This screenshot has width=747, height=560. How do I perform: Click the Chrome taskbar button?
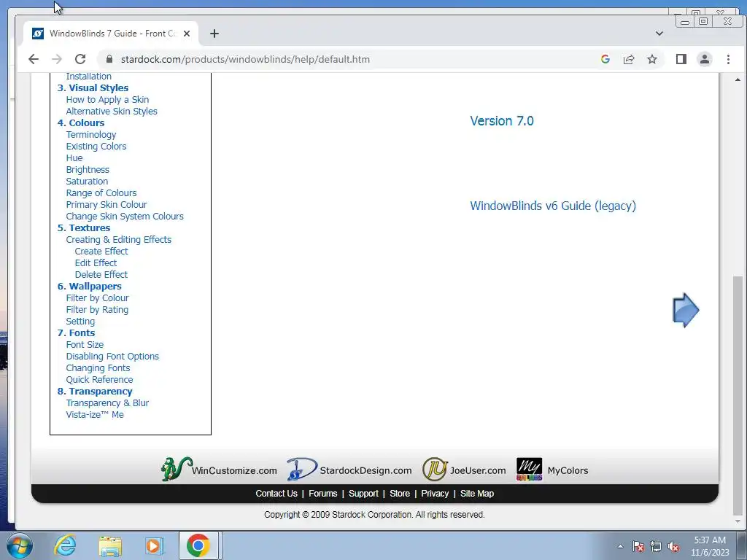198,545
